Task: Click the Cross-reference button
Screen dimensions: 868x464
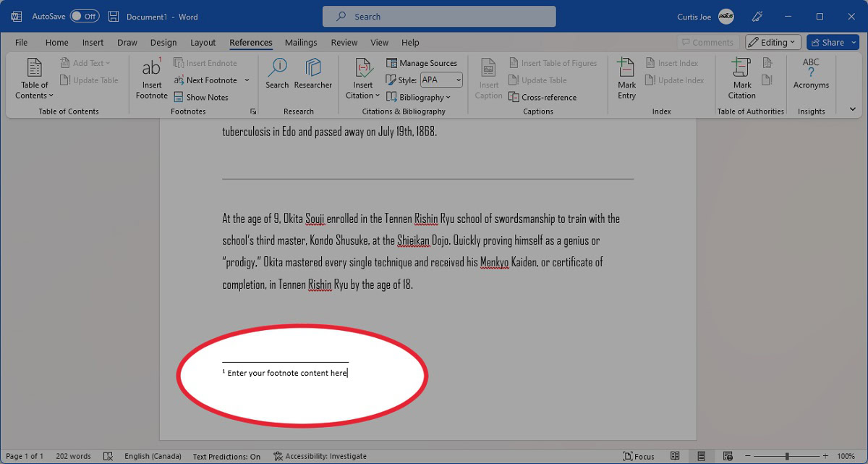Action: (x=542, y=97)
